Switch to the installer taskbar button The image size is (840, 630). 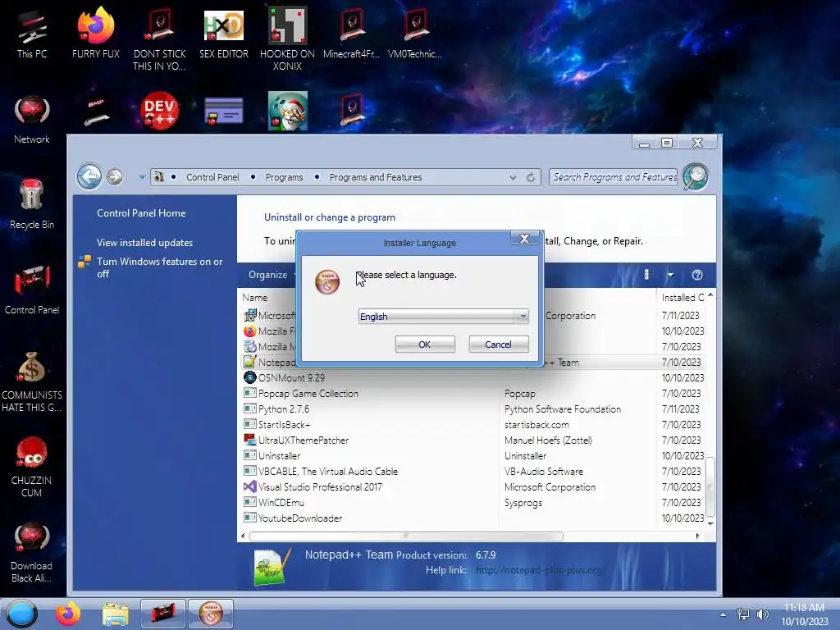pyautogui.click(x=211, y=614)
